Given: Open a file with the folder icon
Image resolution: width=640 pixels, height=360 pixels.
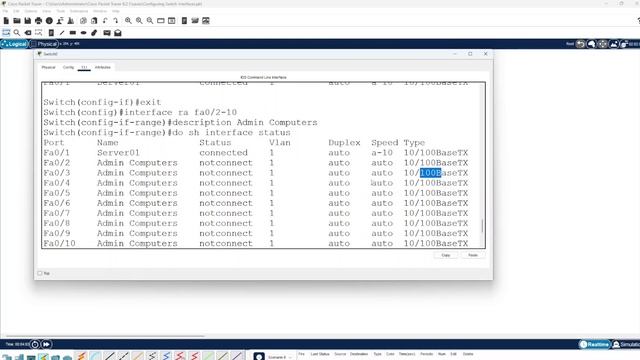Looking at the screenshot, I should tap(17, 21).
